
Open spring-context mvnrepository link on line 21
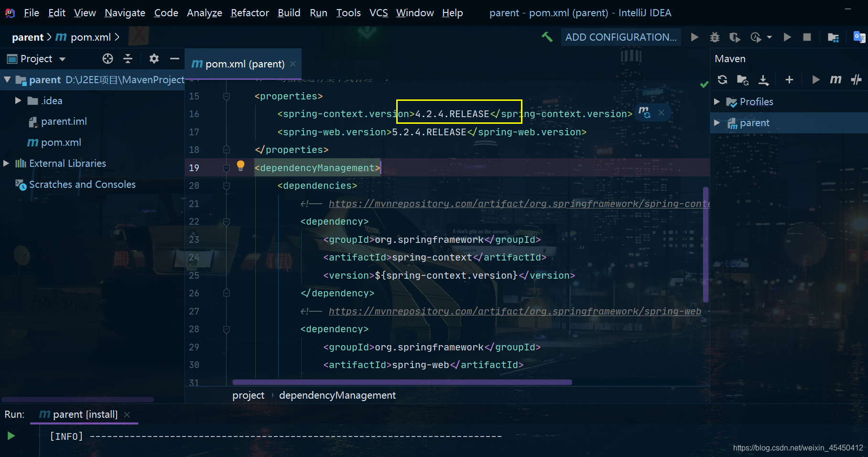[x=519, y=204]
